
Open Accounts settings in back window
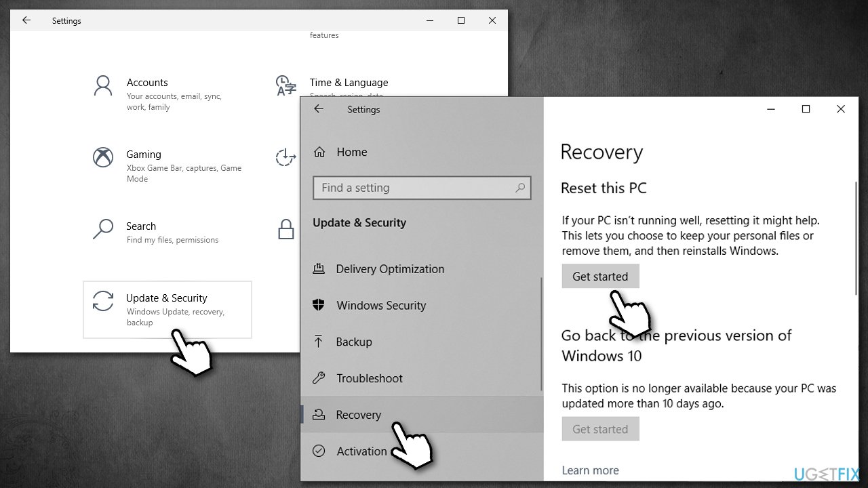click(x=166, y=94)
